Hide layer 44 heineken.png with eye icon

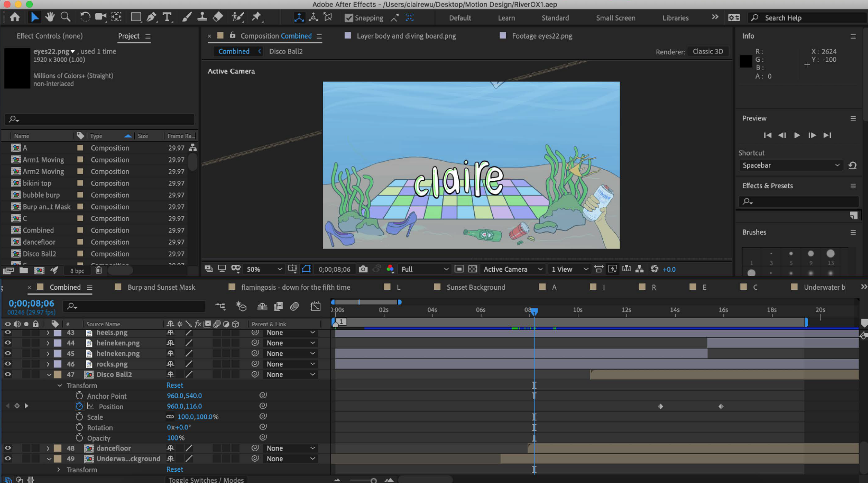pos(8,343)
